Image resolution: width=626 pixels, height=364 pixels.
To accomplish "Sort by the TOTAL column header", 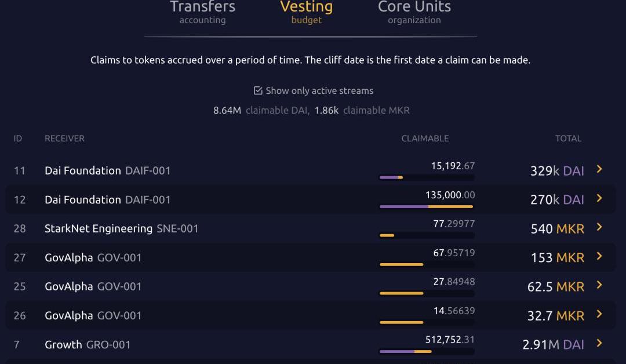I will coord(568,139).
